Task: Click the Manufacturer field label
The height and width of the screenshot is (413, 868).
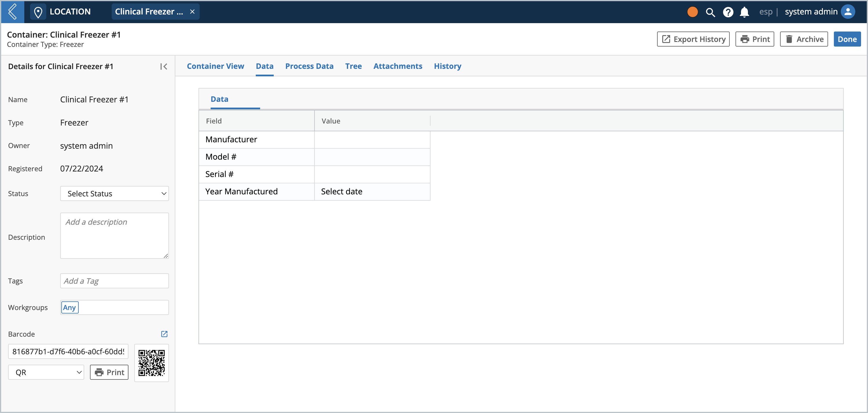Action: tap(231, 139)
